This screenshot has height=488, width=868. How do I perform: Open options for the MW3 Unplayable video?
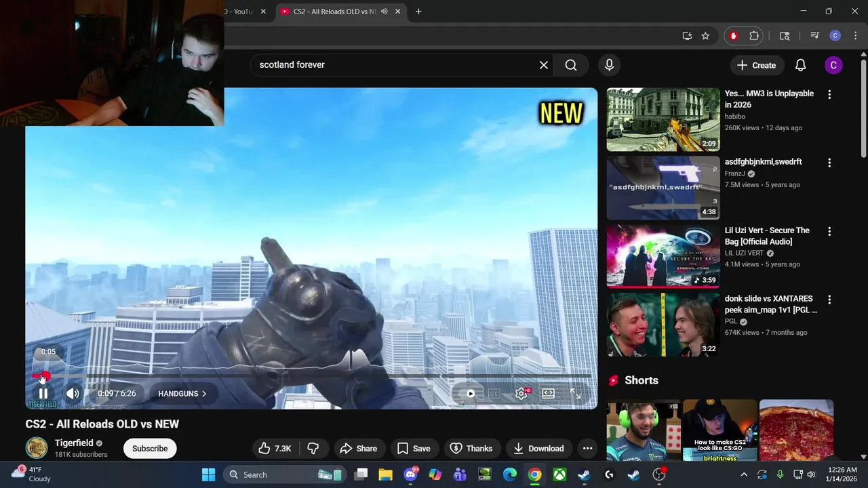[x=829, y=95]
